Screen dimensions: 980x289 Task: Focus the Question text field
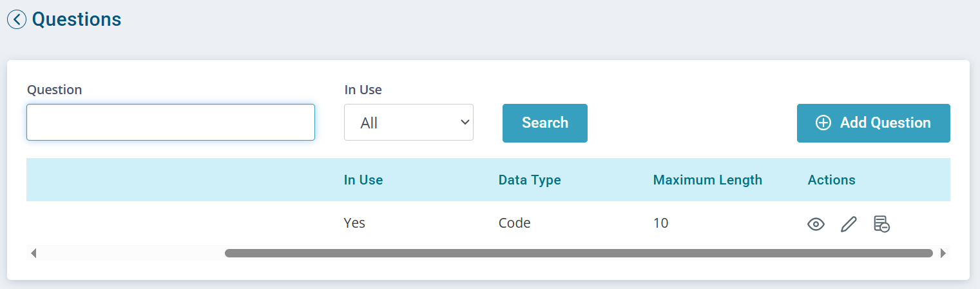pyautogui.click(x=171, y=122)
